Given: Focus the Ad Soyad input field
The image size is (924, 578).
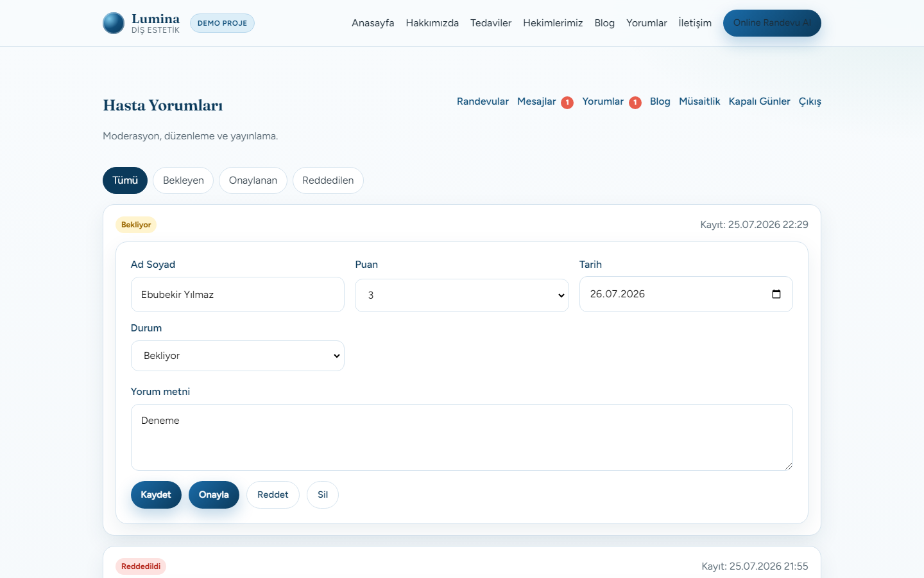Looking at the screenshot, I should 237,295.
